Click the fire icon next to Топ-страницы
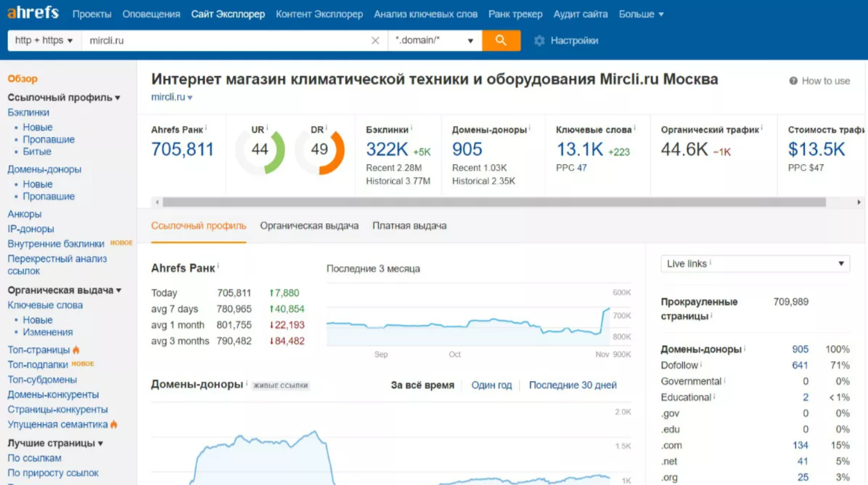Image resolution: width=868 pixels, height=485 pixels. pos(76,349)
